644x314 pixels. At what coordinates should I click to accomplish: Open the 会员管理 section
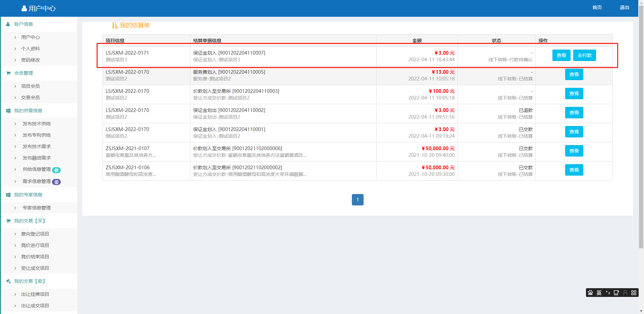[x=23, y=73]
